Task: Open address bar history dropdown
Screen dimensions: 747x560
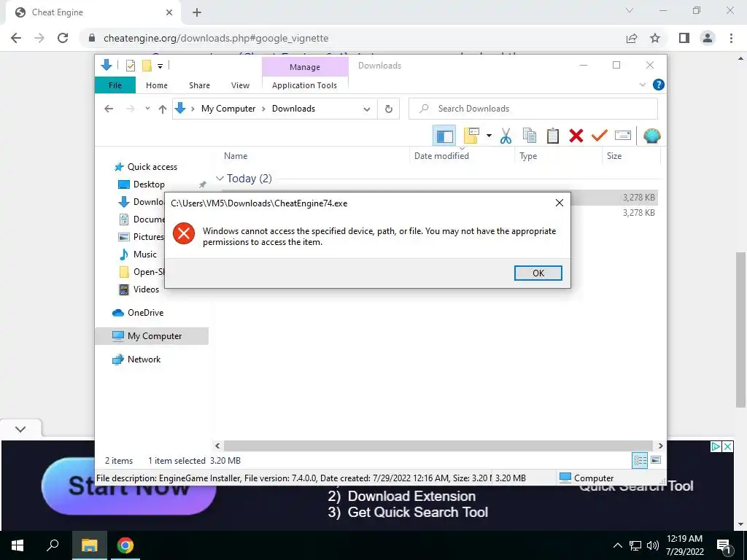Action: point(367,109)
